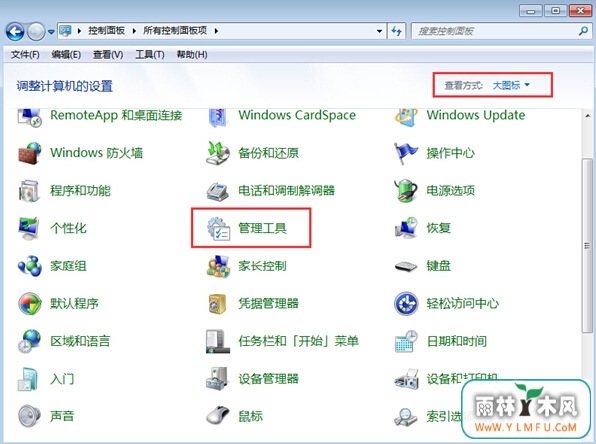
Task: Click the forward navigation arrow button
Action: click(36, 32)
